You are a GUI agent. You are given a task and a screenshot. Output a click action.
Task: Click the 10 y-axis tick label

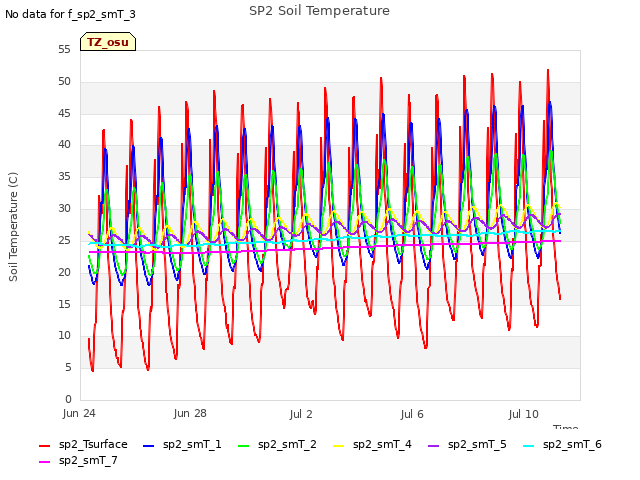pyautogui.click(x=64, y=336)
